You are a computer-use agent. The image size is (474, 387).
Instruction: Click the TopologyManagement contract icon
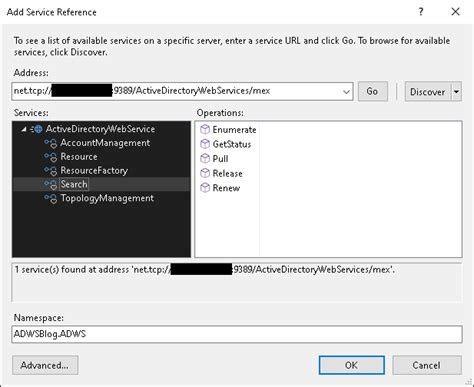51,199
